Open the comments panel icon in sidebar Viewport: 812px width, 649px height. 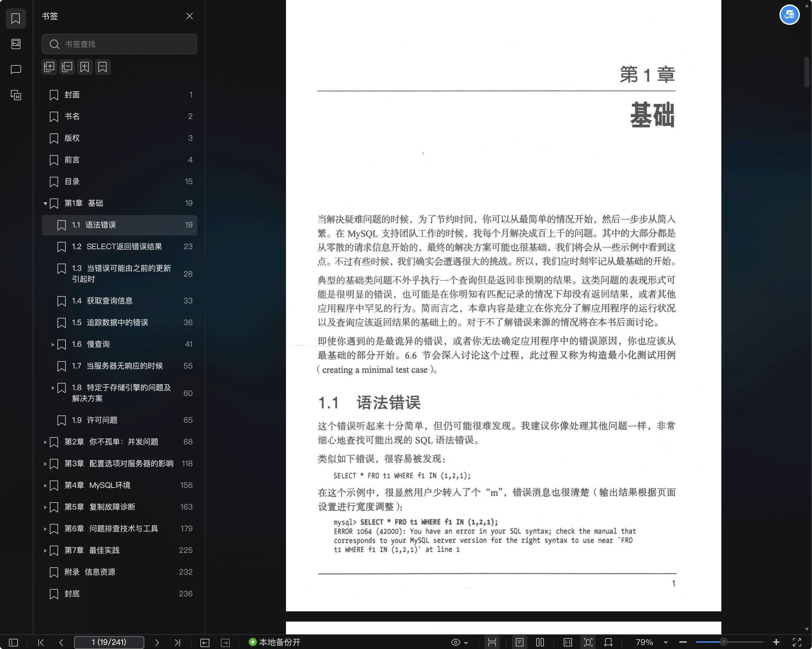pos(16,69)
